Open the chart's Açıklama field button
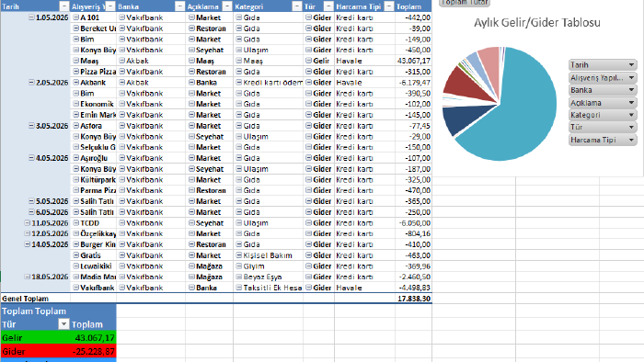 pos(603,103)
